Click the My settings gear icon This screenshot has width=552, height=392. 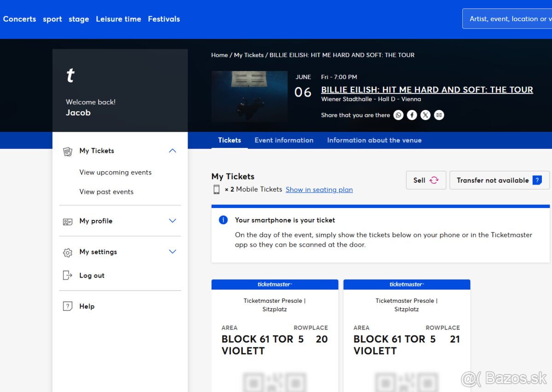68,252
